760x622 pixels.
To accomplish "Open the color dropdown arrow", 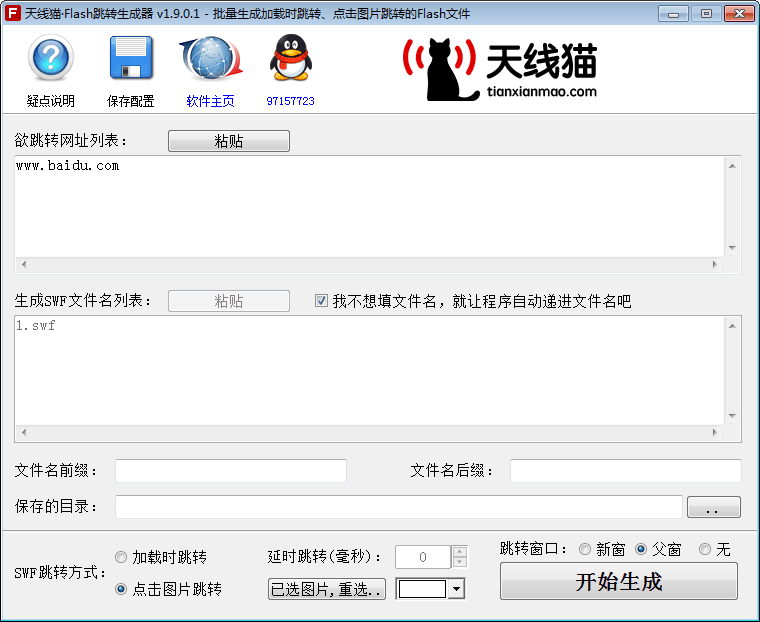I will click(456, 589).
